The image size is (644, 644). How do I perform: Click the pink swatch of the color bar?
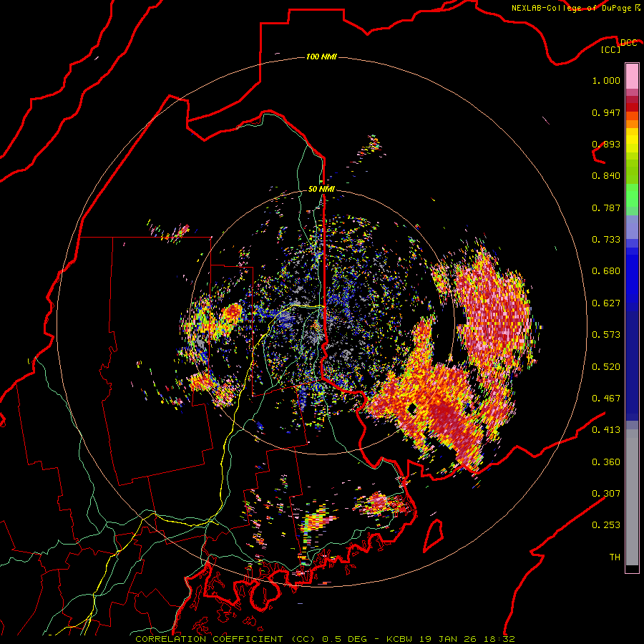tap(632, 76)
